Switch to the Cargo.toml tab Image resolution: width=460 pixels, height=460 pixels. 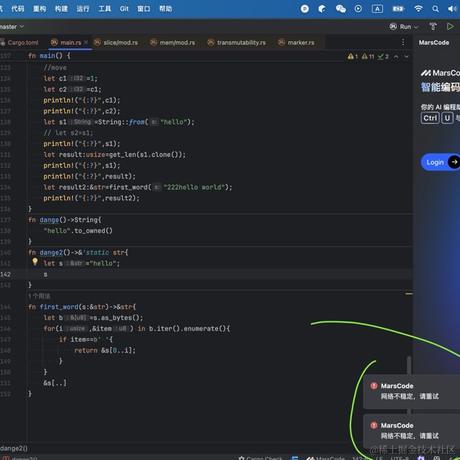click(19, 43)
